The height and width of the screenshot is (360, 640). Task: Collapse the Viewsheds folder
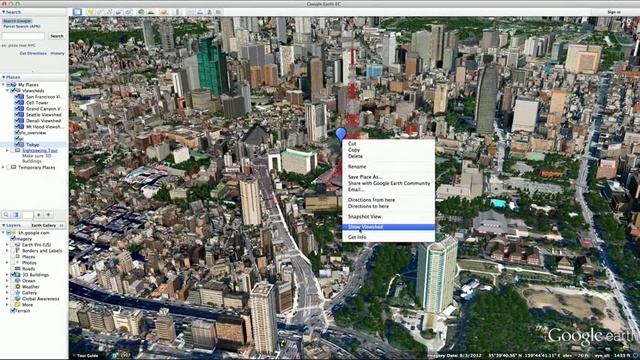[x=7, y=91]
